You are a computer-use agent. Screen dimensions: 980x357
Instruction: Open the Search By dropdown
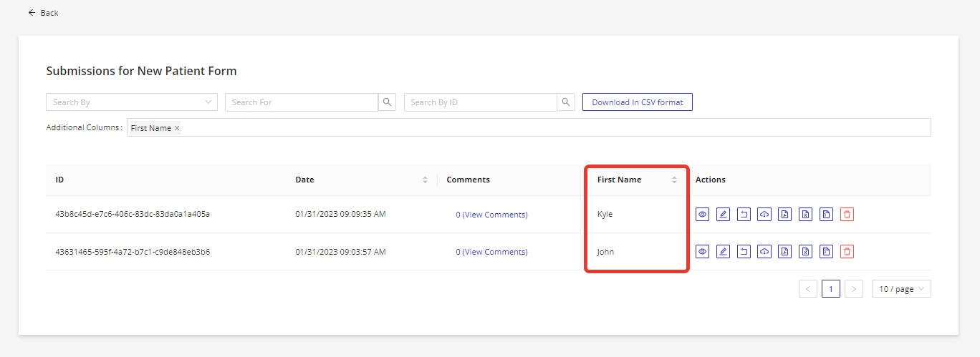132,102
